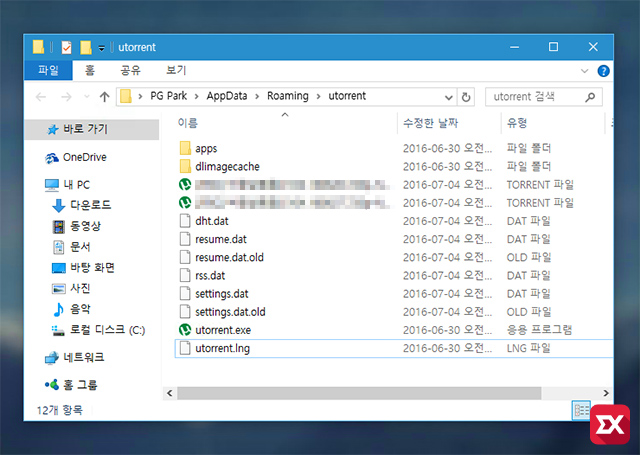The height and width of the screenshot is (455, 640).
Task: Open the Share (공유) ribbon tab
Action: tap(130, 70)
